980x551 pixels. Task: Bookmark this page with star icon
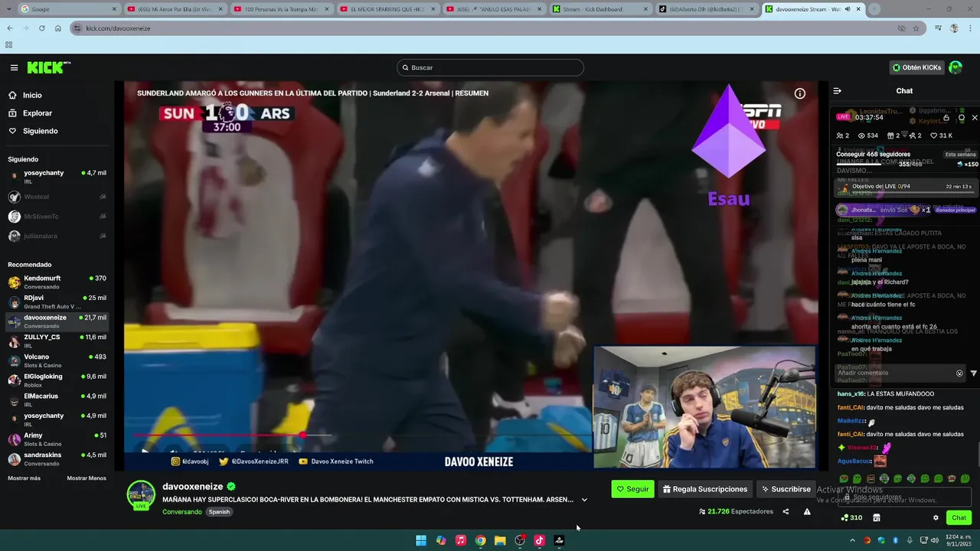click(916, 28)
